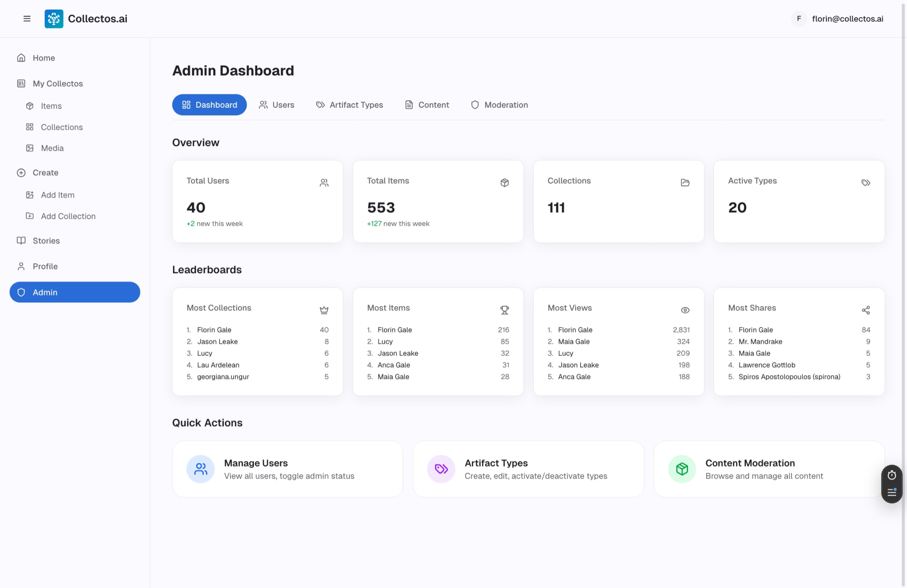
Task: Click the green cube Content Moderation icon
Action: click(682, 469)
